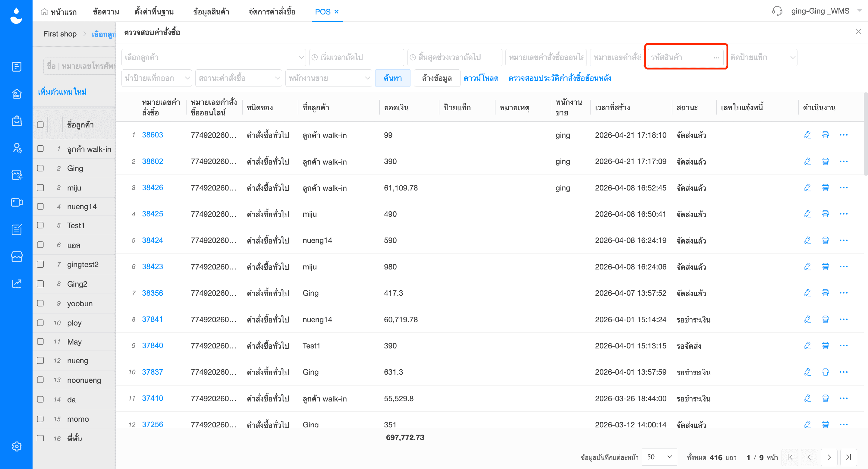This screenshot has height=469, width=868.
Task: Open the ellipsis picker in รหัสสินค้า field
Action: tap(716, 58)
